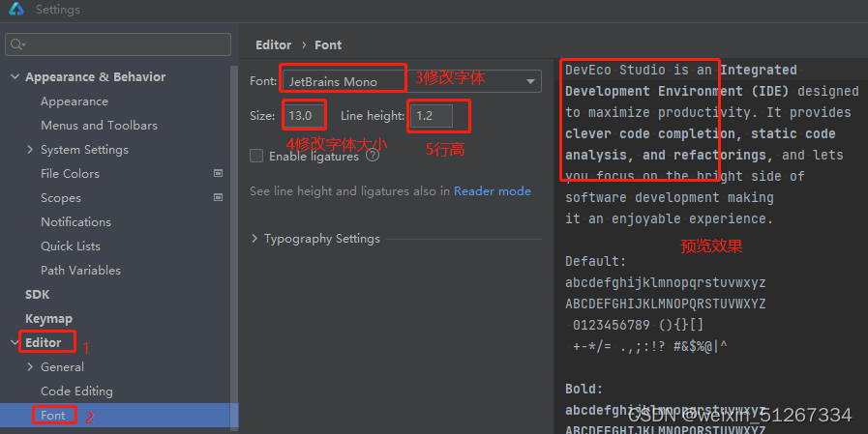Select Code Editing page

(x=76, y=391)
